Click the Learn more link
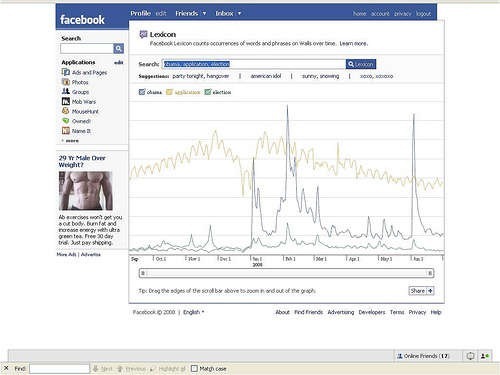500x375 pixels. [x=353, y=44]
